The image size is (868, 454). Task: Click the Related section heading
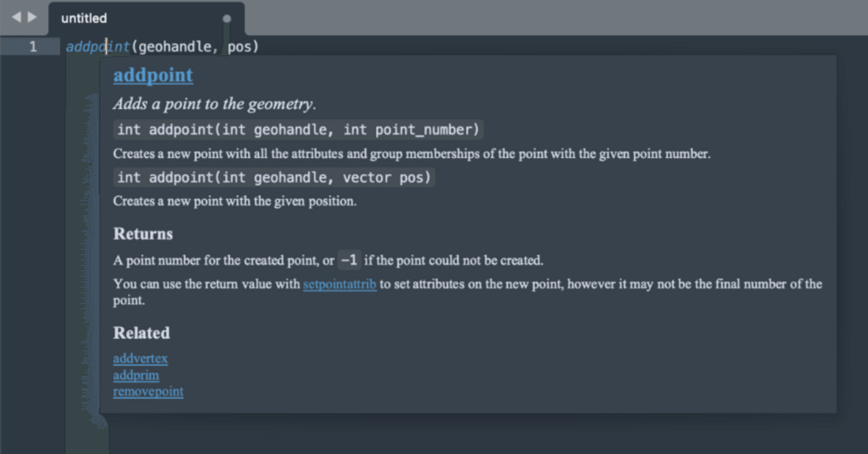tap(142, 333)
